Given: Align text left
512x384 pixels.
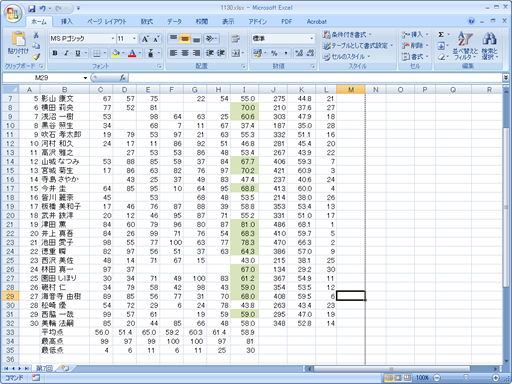Looking at the screenshot, I should 173,53.
